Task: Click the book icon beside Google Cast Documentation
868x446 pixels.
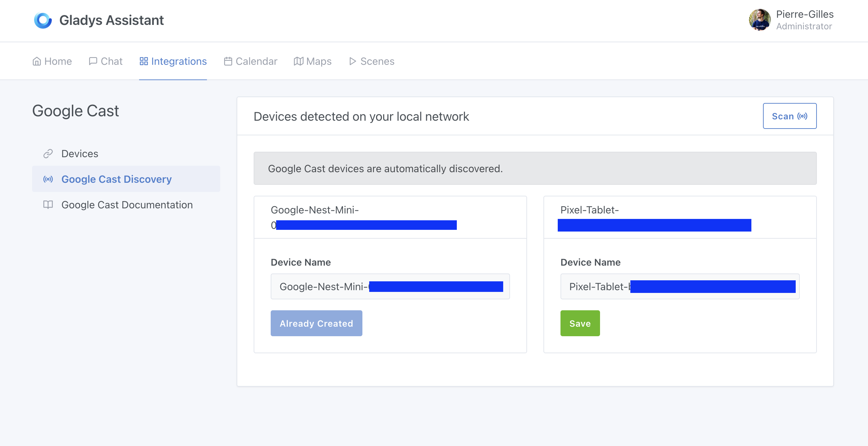Action: tap(48, 205)
